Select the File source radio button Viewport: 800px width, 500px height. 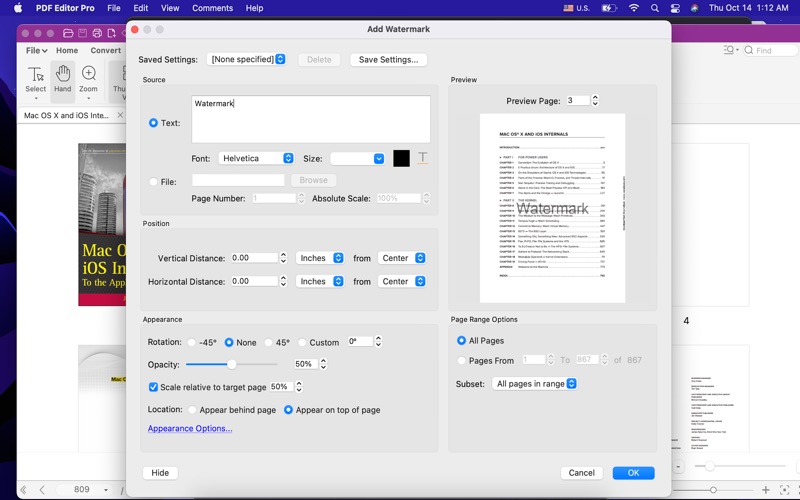153,182
